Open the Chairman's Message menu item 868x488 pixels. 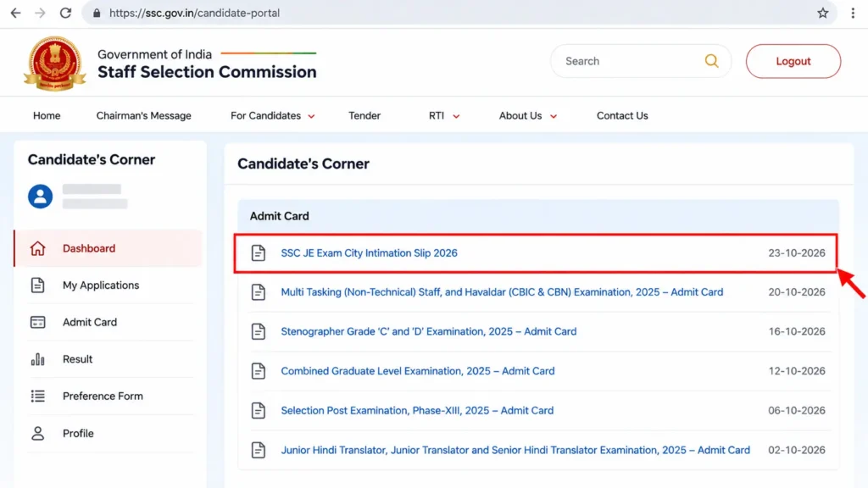point(143,115)
